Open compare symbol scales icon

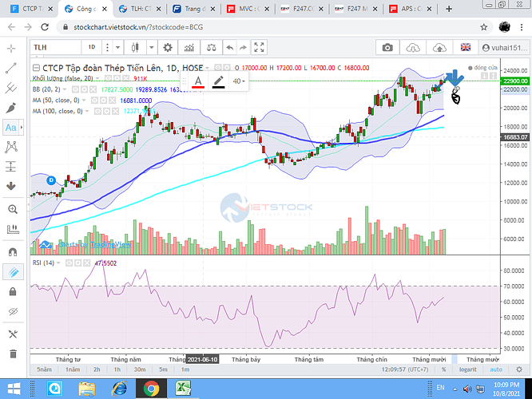(211, 47)
